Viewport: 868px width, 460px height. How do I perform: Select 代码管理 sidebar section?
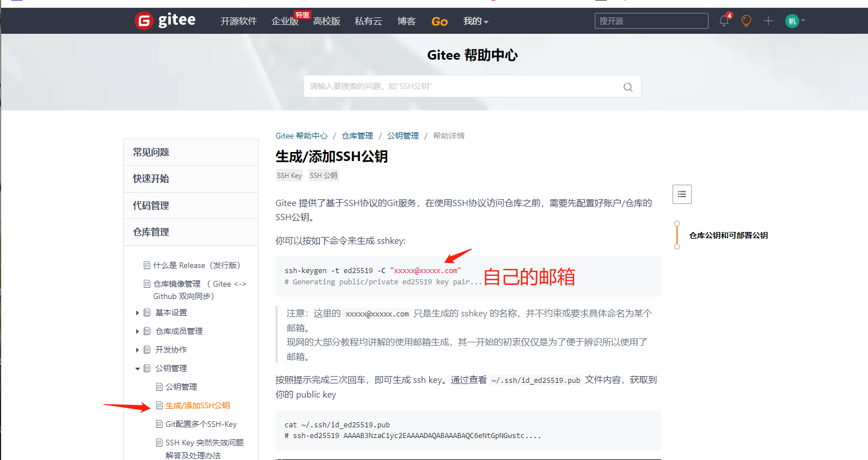point(191,206)
